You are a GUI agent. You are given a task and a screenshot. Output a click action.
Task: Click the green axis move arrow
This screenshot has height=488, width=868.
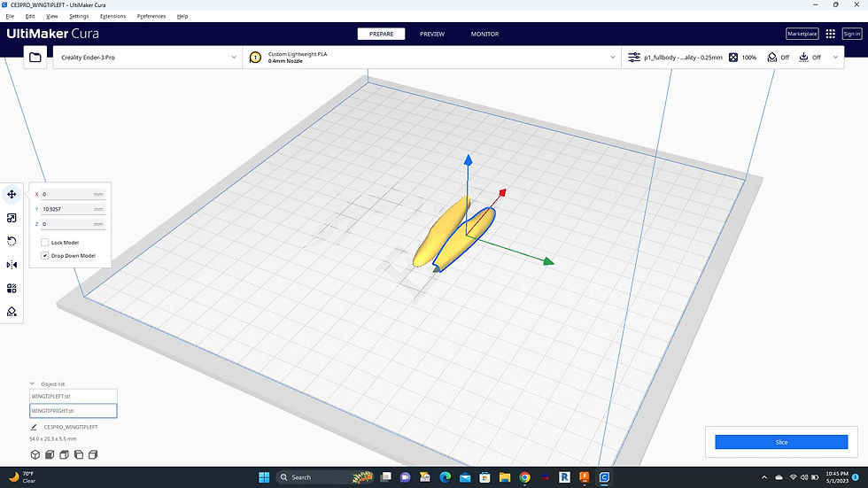[x=548, y=261]
